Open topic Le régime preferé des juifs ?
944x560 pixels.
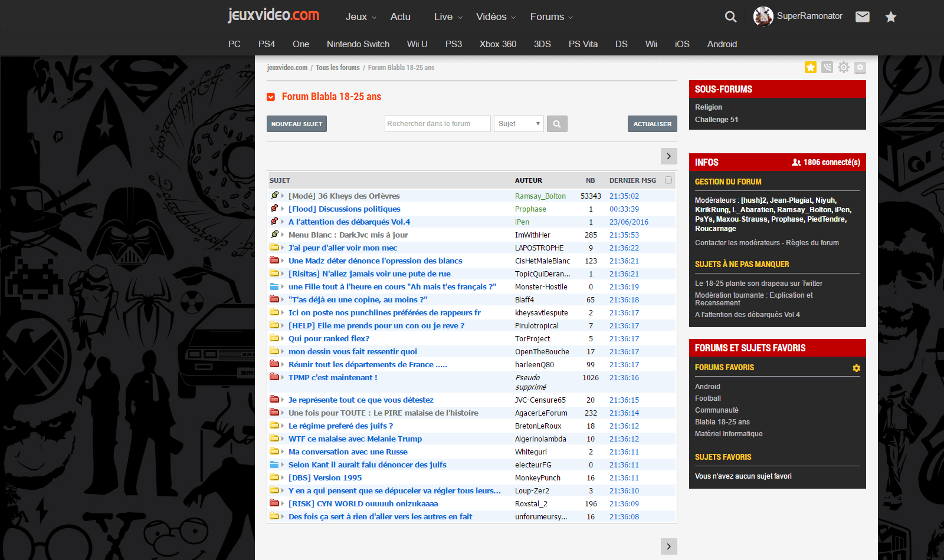(x=340, y=426)
